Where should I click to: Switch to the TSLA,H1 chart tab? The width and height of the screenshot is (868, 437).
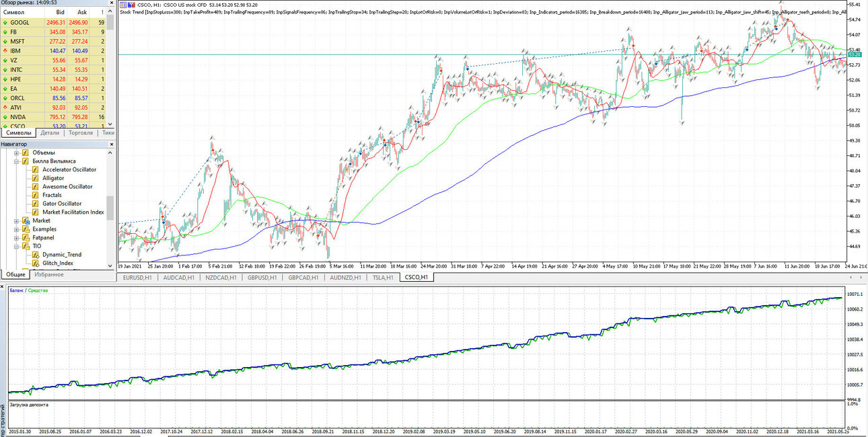382,277
